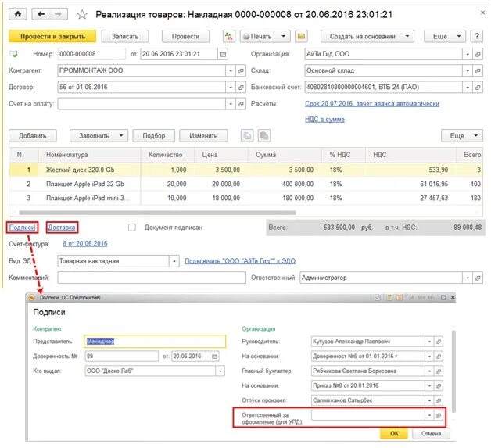Select row Планшет Apple iPad 32 Gb
This screenshot has width=491, height=448.
tap(245, 184)
